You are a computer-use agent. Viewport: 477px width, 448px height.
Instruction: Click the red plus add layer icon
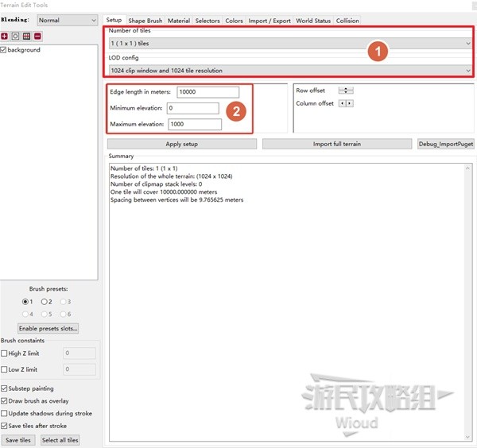pos(5,37)
